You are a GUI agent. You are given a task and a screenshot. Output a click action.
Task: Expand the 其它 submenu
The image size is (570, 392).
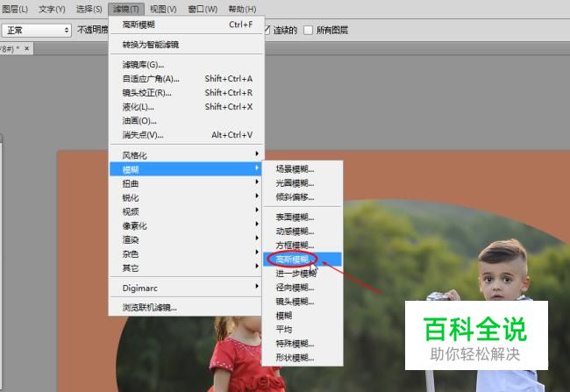[x=187, y=268]
